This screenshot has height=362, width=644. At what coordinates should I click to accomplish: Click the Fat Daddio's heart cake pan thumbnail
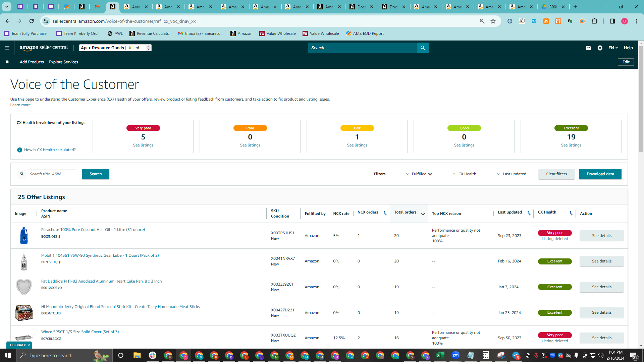click(x=24, y=287)
